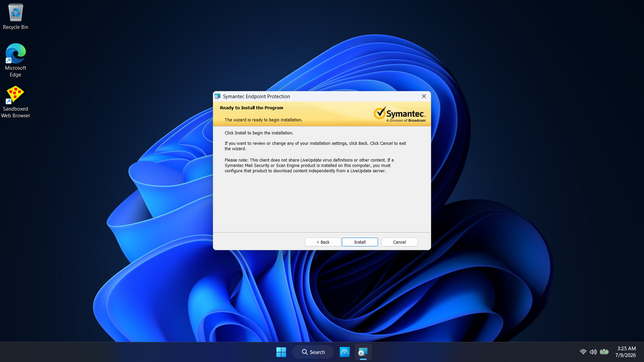Screen dimensions: 644x362
Task: Click the 'Please note' LiveUpdate paragraph
Action: point(309,166)
